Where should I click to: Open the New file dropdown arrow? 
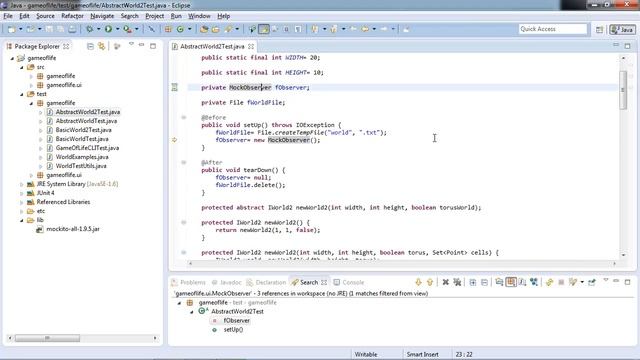coord(21,29)
